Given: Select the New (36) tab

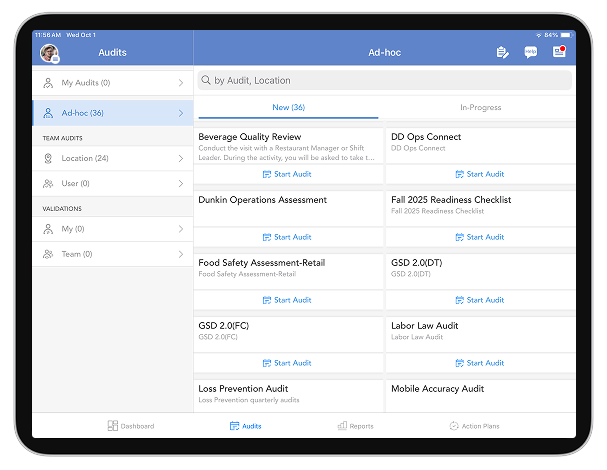Looking at the screenshot, I should pyautogui.click(x=288, y=107).
